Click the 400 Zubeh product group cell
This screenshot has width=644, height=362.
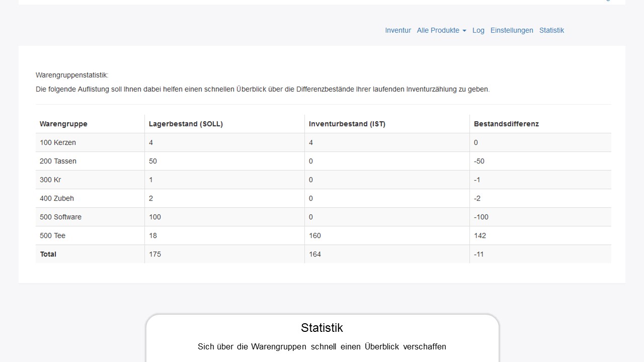click(57, 198)
